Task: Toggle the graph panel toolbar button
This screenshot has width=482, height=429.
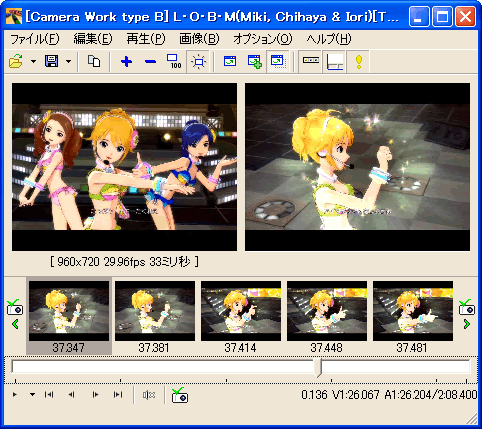Action: pos(335,61)
